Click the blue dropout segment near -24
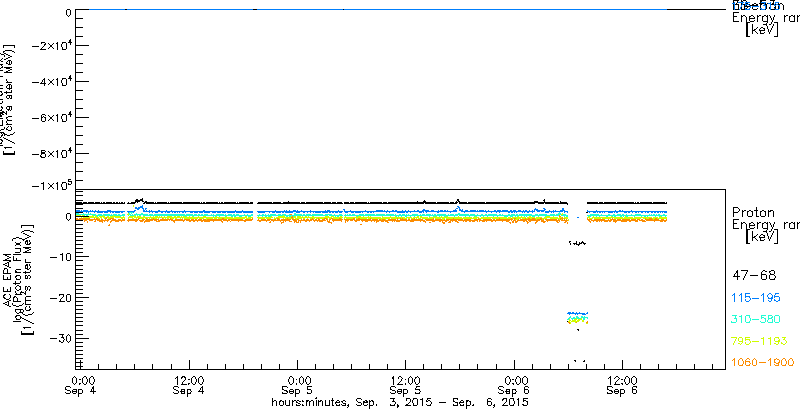The height and width of the screenshot is (410, 800). click(x=578, y=313)
